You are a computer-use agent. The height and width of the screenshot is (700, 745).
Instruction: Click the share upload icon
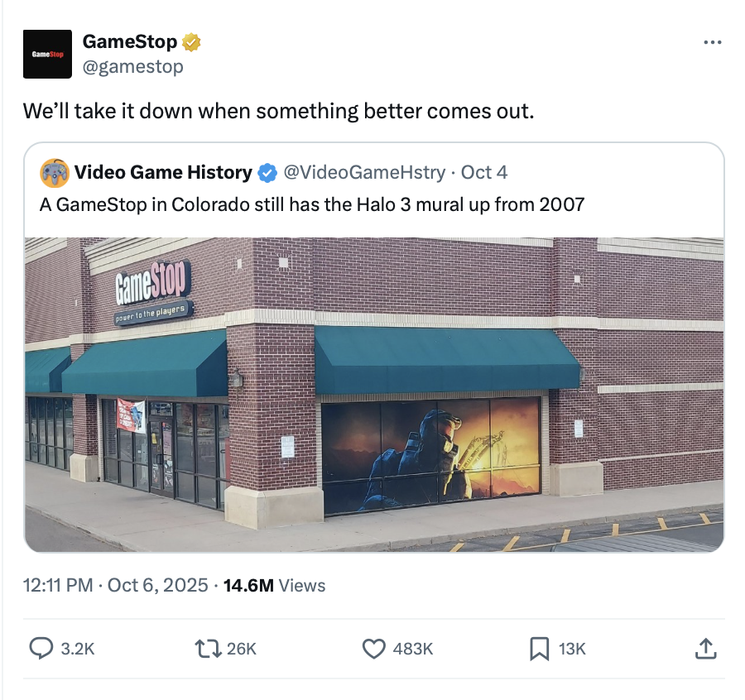coord(705,648)
